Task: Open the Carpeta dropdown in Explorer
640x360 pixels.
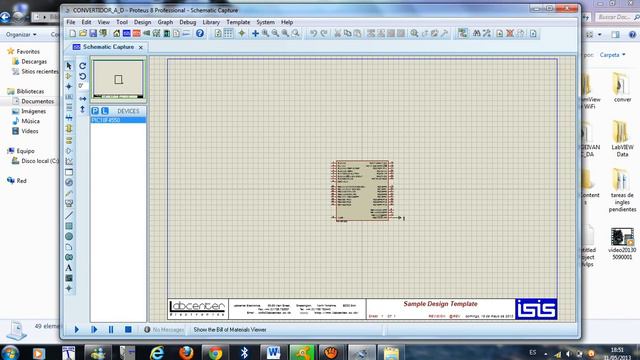Action: pos(612,55)
